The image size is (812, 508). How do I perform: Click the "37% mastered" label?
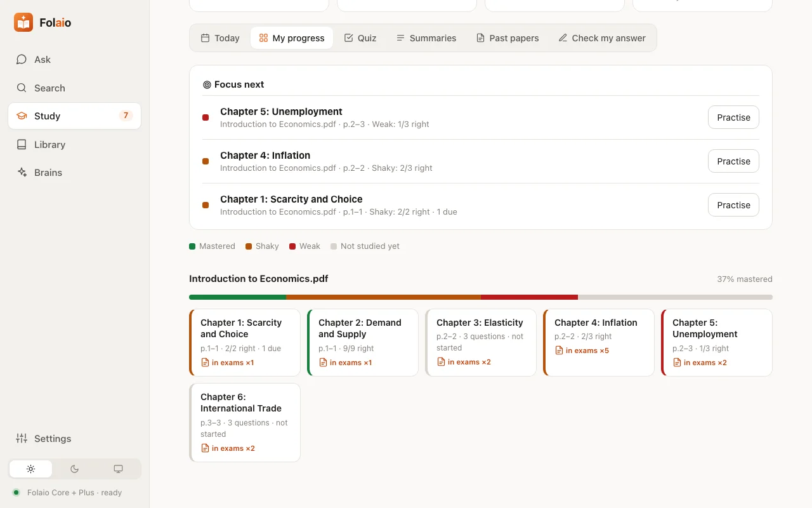click(745, 279)
